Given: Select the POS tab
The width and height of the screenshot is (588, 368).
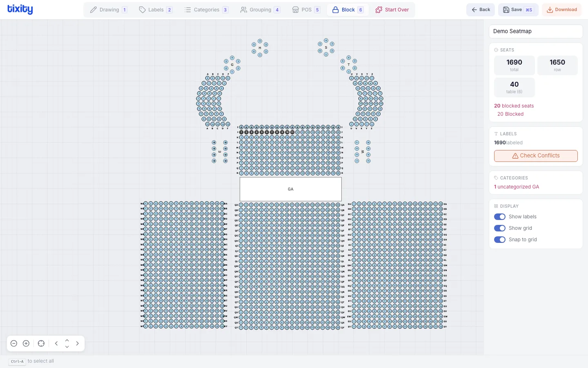Looking at the screenshot, I should [x=306, y=10].
